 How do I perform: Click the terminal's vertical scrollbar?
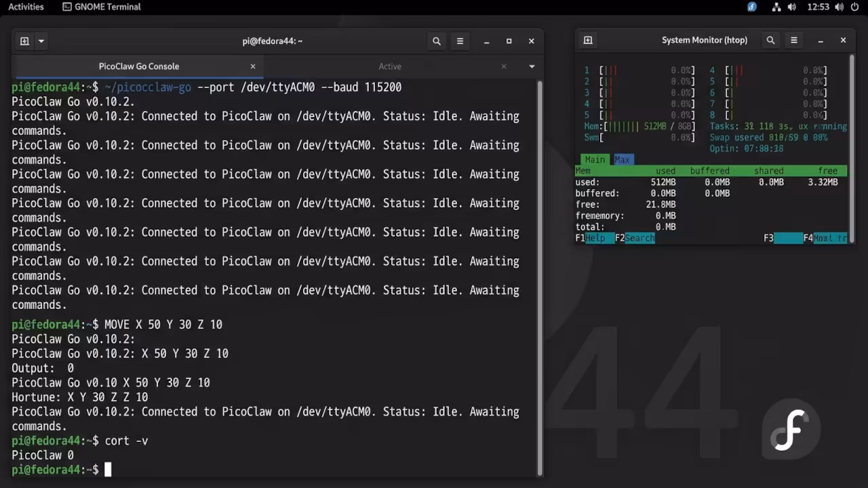tap(540, 278)
